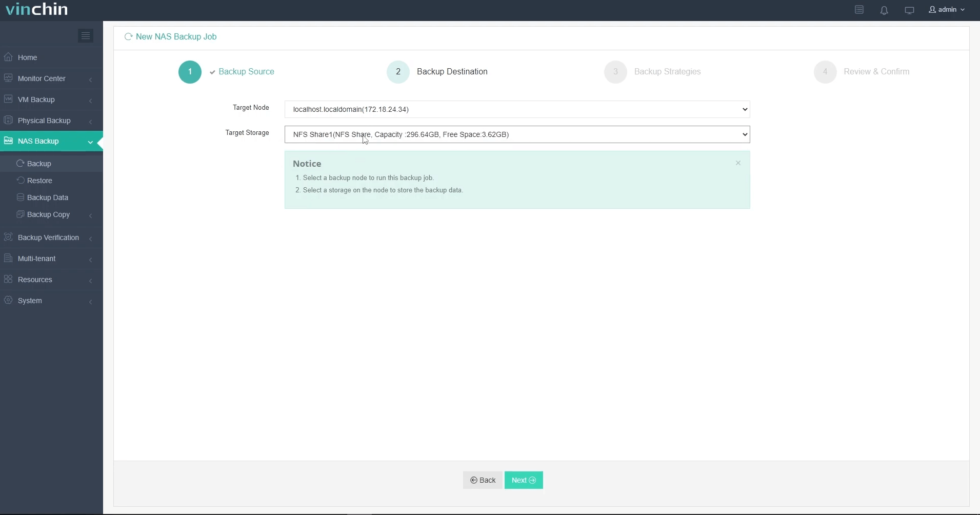The height and width of the screenshot is (515, 980).
Task: Open the Target Storage dropdown
Action: (x=517, y=134)
